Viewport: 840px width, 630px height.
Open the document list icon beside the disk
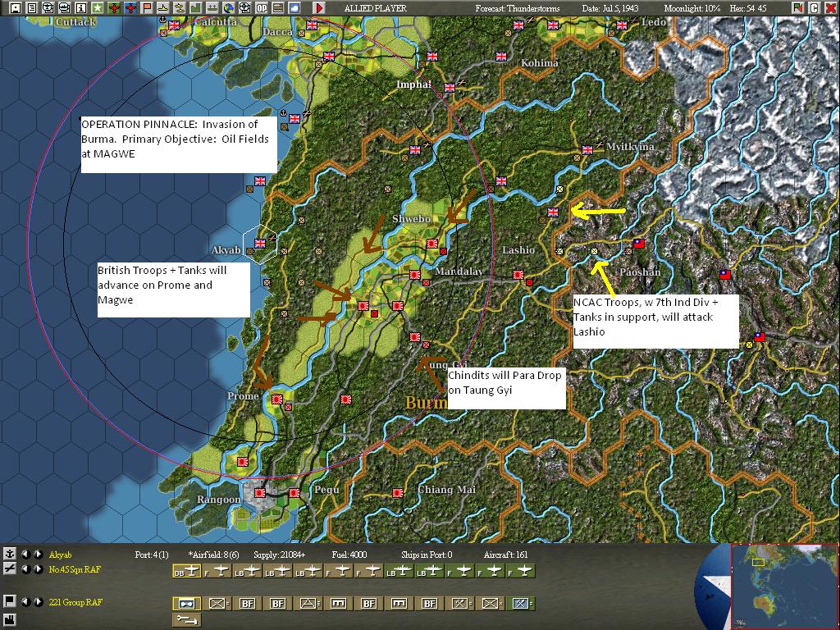[x=32, y=8]
